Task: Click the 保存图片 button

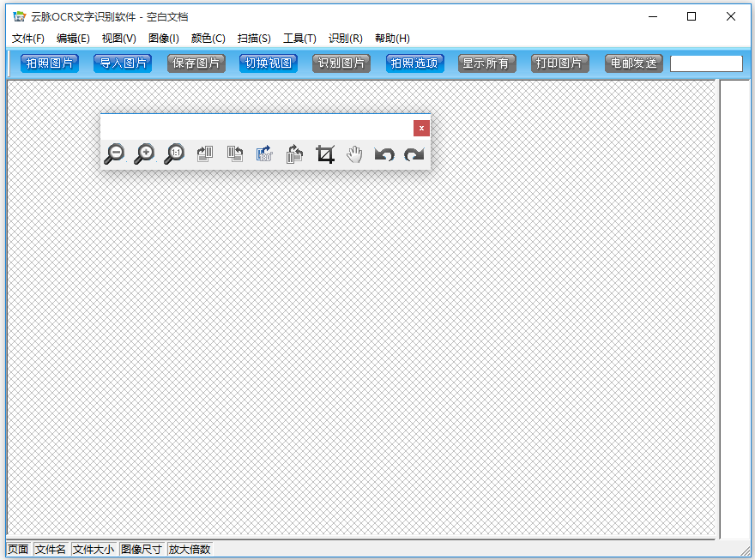Action: [x=196, y=63]
